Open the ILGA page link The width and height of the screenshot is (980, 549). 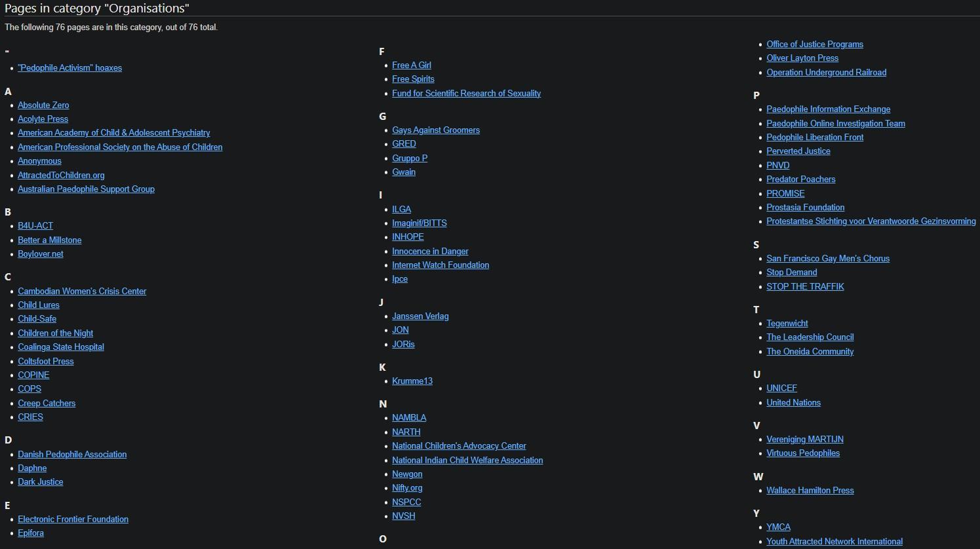(402, 209)
